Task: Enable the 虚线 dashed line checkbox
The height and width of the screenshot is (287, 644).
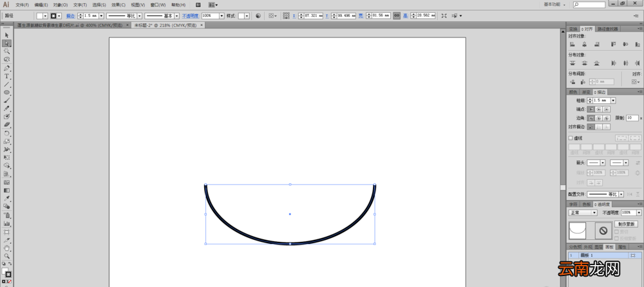Action: (571, 138)
